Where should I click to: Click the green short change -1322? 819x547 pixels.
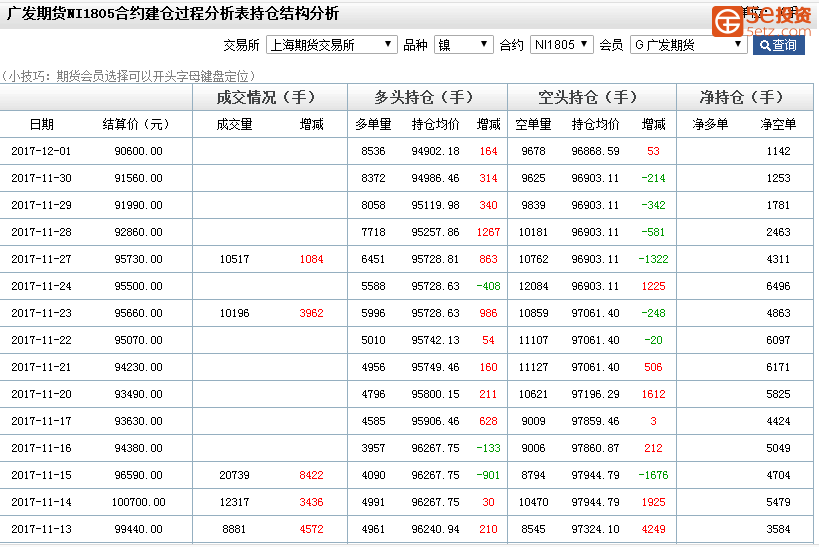[x=653, y=259]
